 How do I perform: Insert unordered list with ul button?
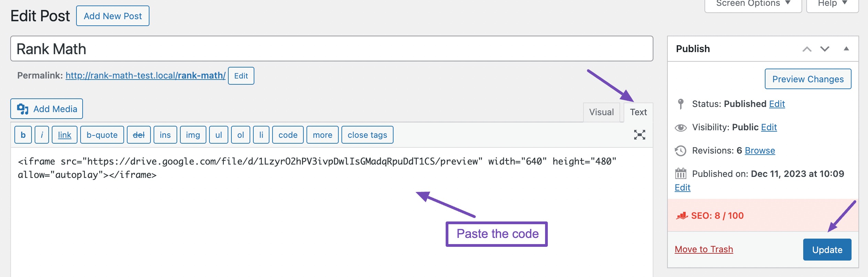pyautogui.click(x=219, y=135)
